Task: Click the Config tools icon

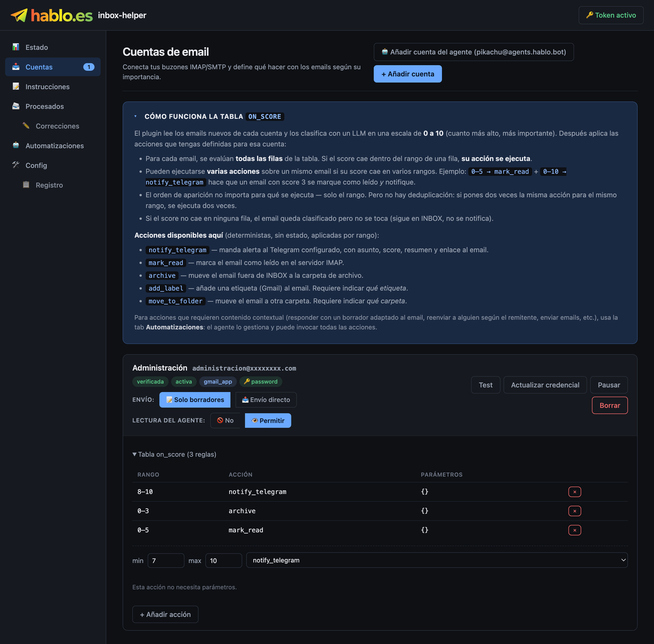Action: point(16,165)
